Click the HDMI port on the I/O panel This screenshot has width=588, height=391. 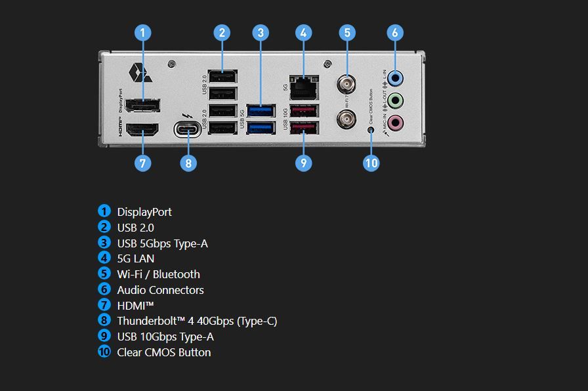[142, 130]
